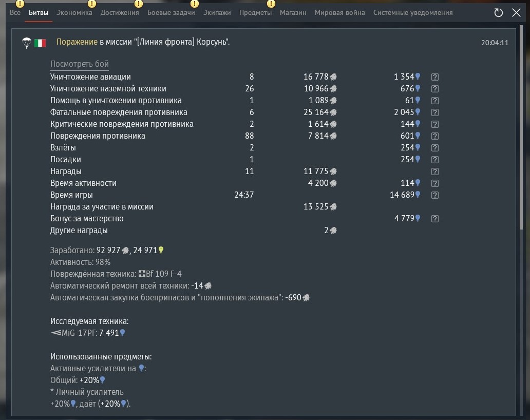
Task: Open the Достижения tab
Action: [x=120, y=12]
